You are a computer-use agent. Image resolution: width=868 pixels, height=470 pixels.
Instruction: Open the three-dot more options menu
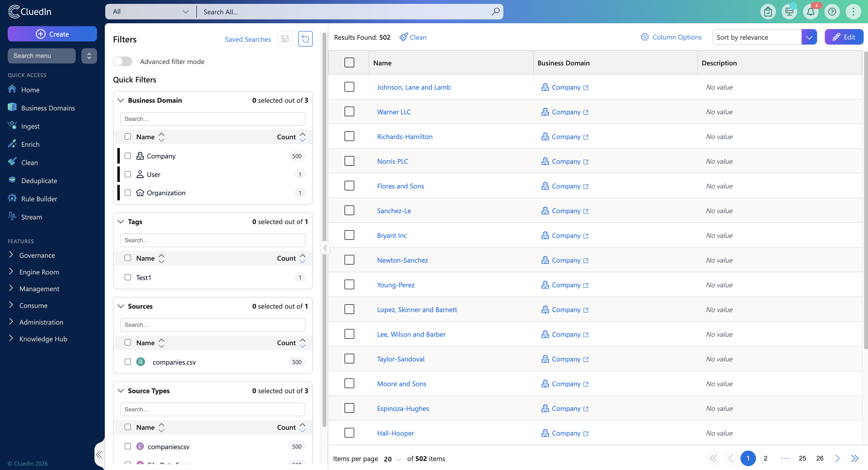[x=853, y=12]
